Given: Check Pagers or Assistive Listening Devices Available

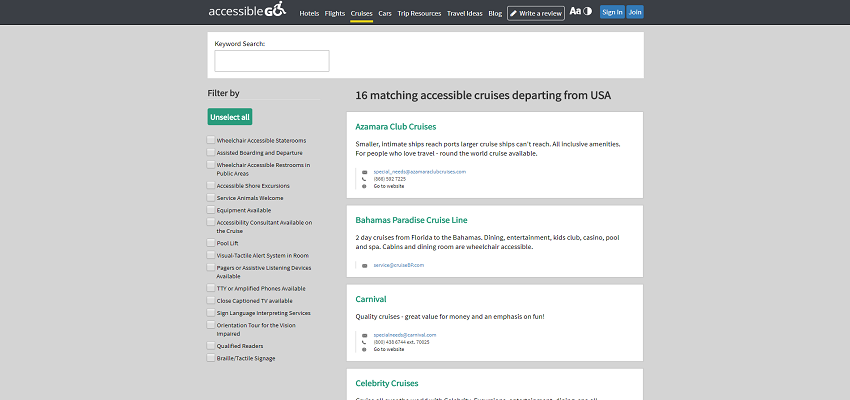Looking at the screenshot, I should click(x=211, y=267).
